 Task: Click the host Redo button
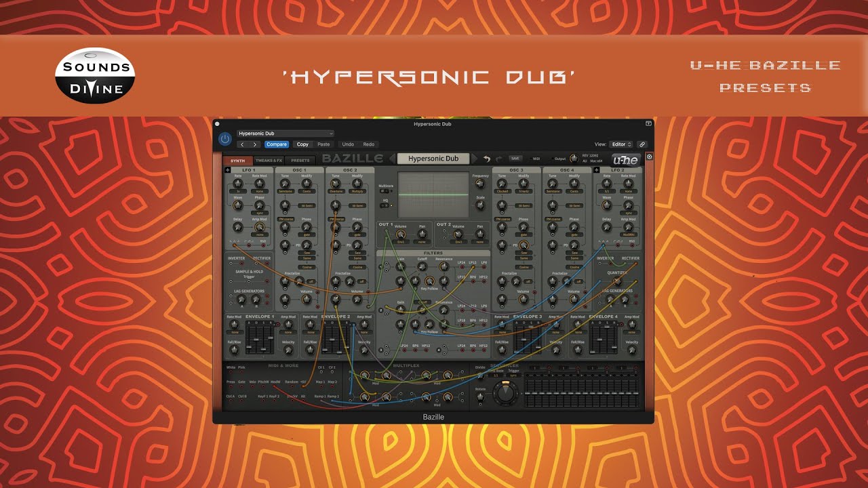tap(369, 144)
